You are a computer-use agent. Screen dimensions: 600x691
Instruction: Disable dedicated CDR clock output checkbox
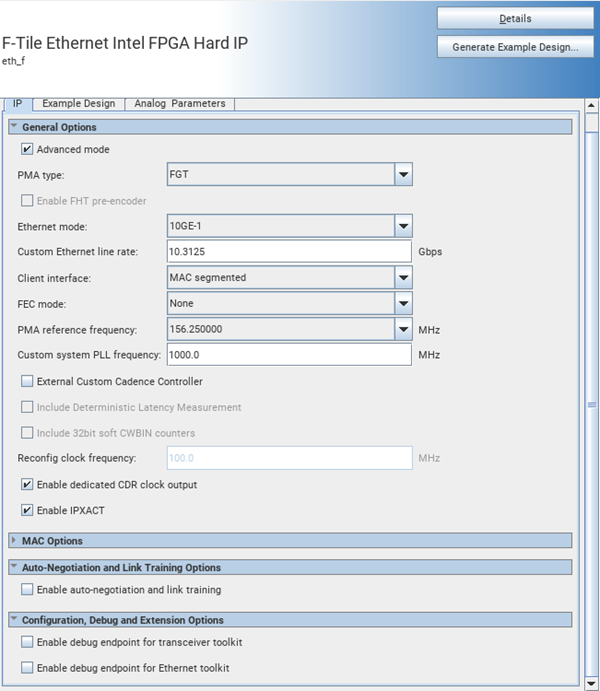tap(27, 484)
